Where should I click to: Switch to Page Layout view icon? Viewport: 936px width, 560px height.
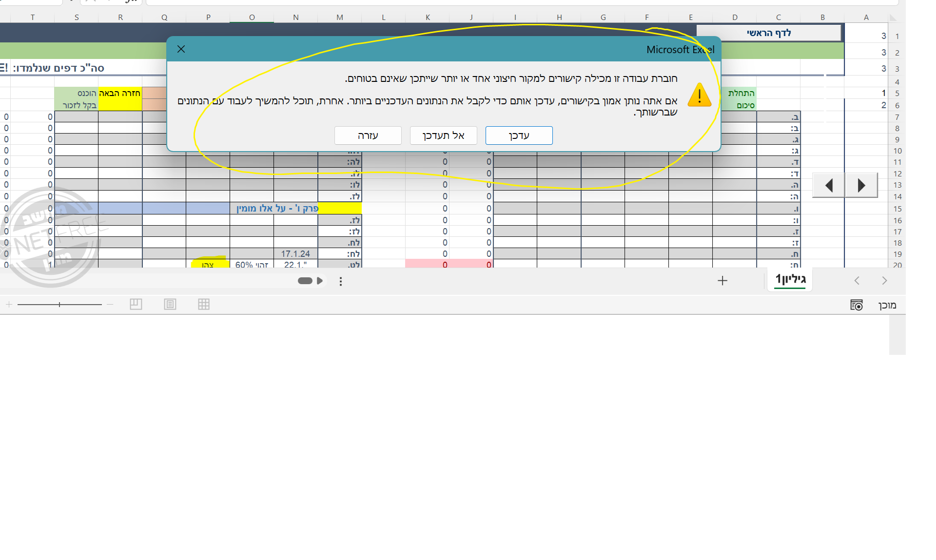tap(170, 305)
